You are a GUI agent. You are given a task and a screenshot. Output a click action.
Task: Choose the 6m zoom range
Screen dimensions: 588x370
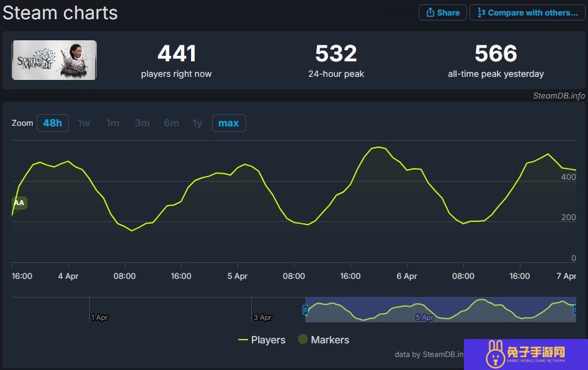[x=171, y=123]
